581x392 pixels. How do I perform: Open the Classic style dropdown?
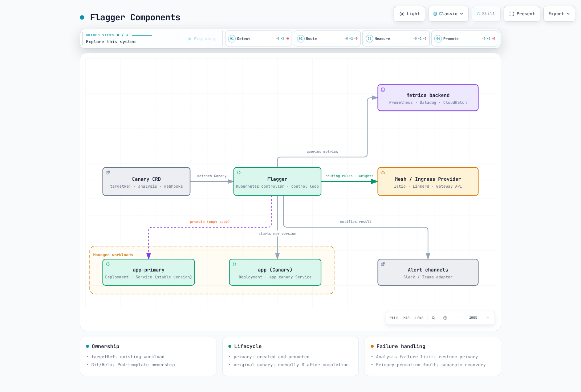448,14
